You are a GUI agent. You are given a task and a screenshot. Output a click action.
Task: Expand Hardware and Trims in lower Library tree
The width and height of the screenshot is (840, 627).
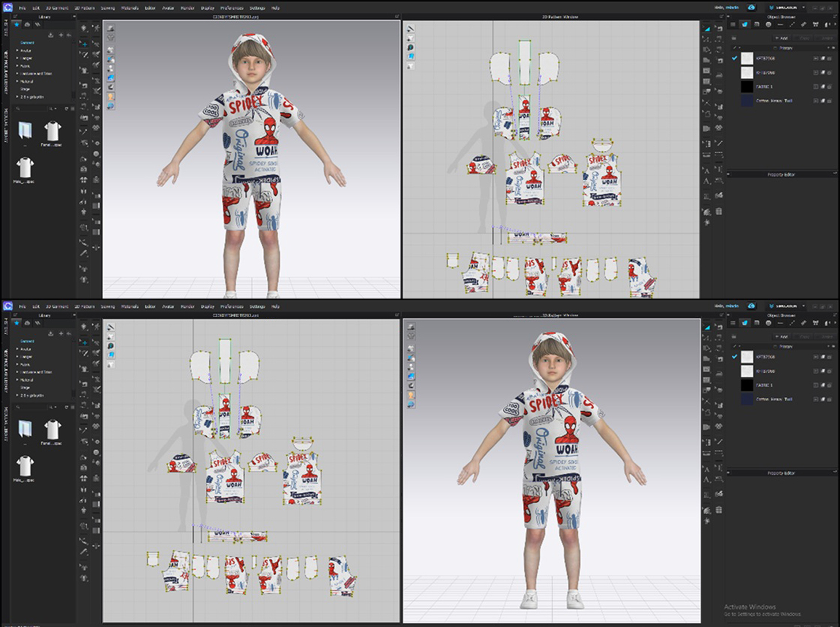[36, 372]
